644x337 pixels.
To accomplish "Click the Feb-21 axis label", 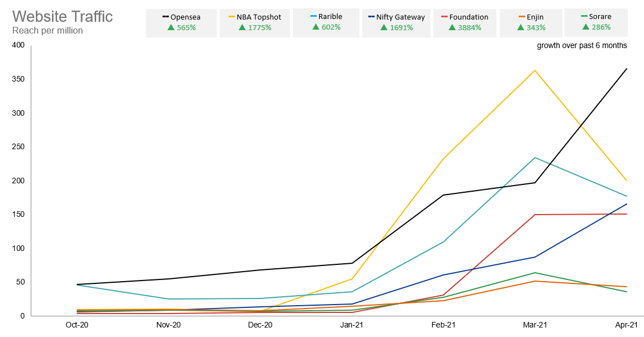I will [443, 325].
